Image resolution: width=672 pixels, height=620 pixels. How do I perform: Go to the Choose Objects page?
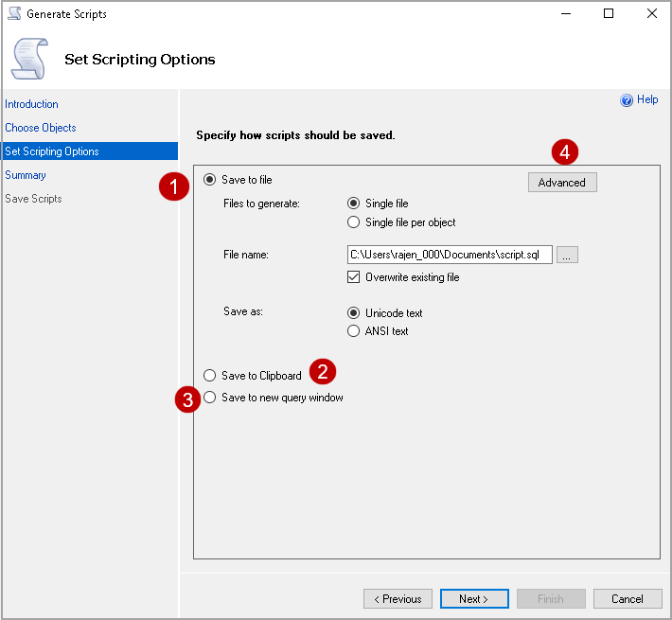point(41,128)
